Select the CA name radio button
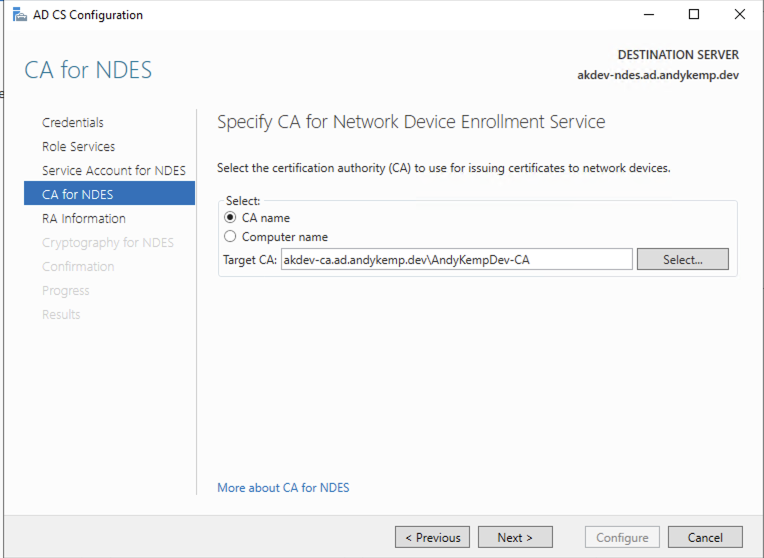764x558 pixels. pyautogui.click(x=230, y=217)
